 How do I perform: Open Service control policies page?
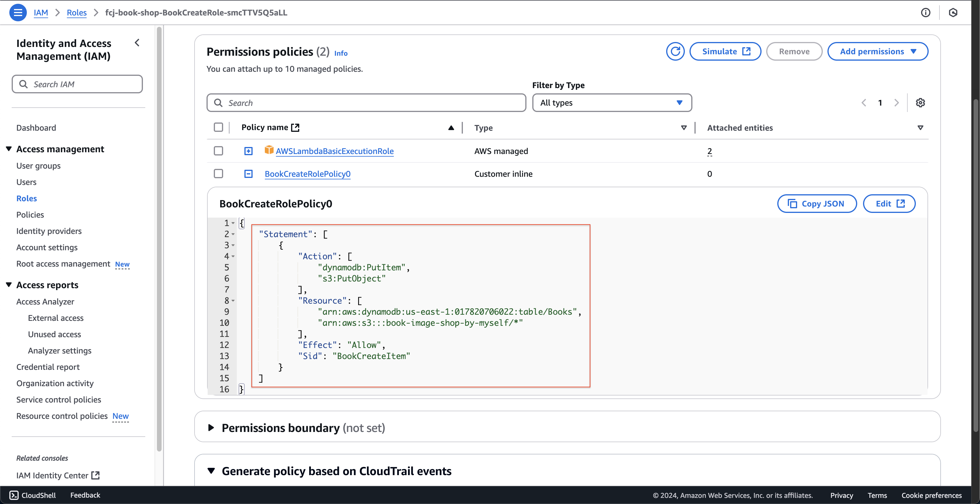pos(59,400)
